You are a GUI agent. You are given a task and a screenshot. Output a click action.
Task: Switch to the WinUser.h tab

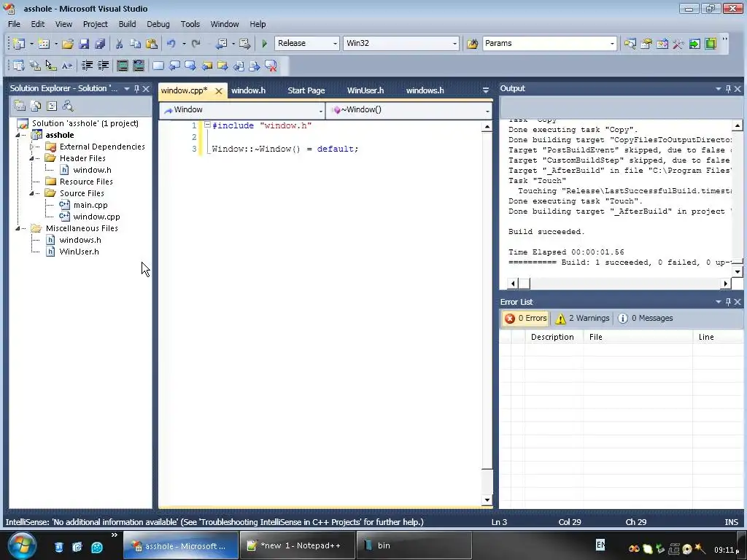(x=365, y=90)
